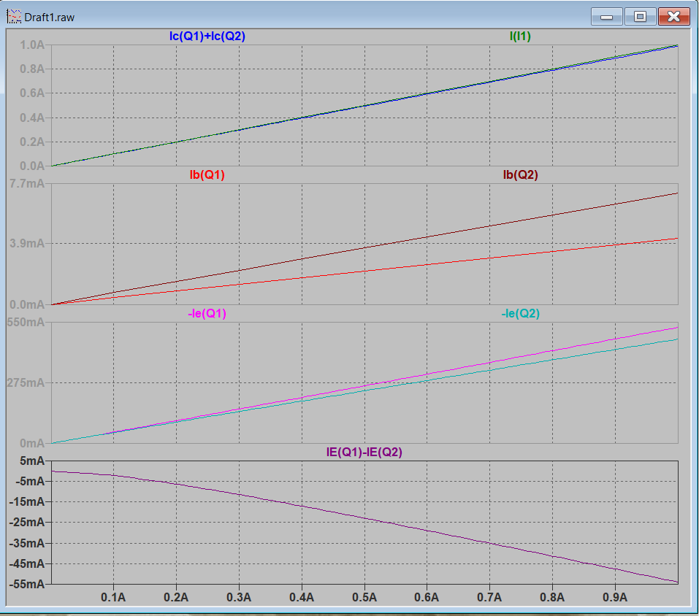Click the -35mA axis label
The image size is (699, 616).
pyautogui.click(x=27, y=544)
